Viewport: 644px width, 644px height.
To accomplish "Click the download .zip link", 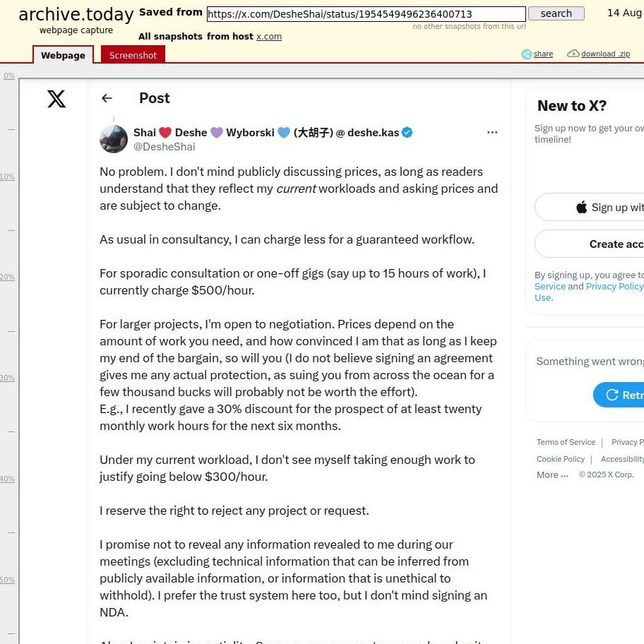I will coord(604,54).
